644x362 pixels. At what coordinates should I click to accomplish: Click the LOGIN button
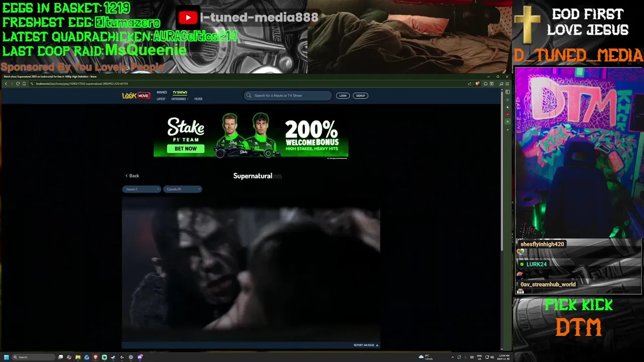pyautogui.click(x=343, y=96)
